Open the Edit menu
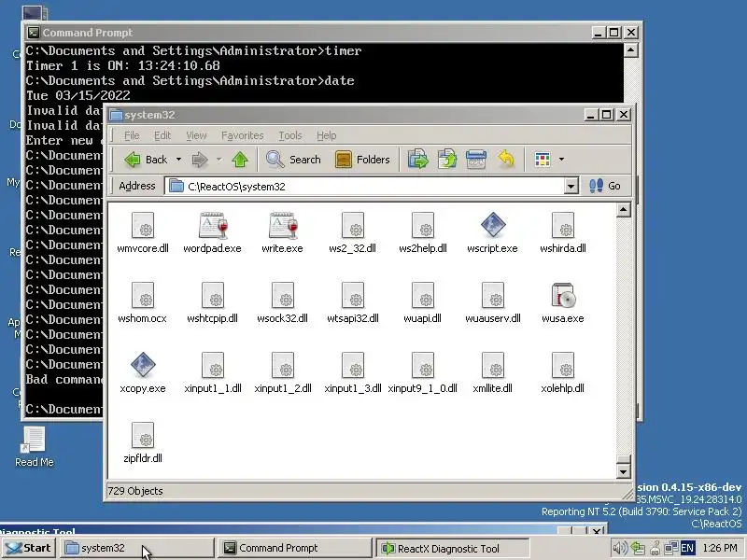747x560 pixels. point(162,135)
